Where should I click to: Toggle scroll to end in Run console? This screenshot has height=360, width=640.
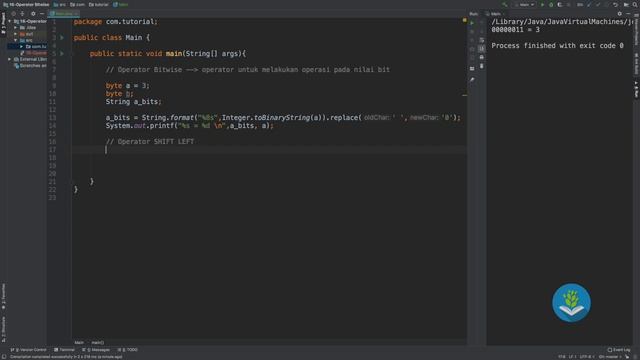(482, 49)
